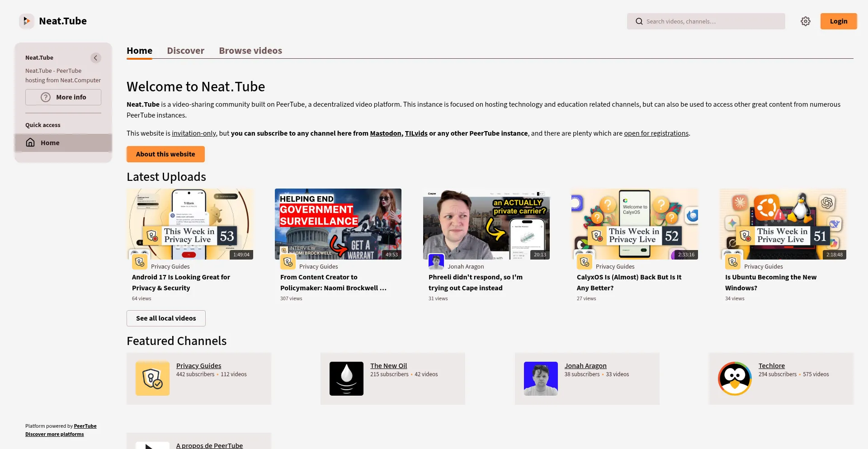The image size is (868, 449).
Task: Click "575 videos" text for Techlore
Action: click(816, 374)
